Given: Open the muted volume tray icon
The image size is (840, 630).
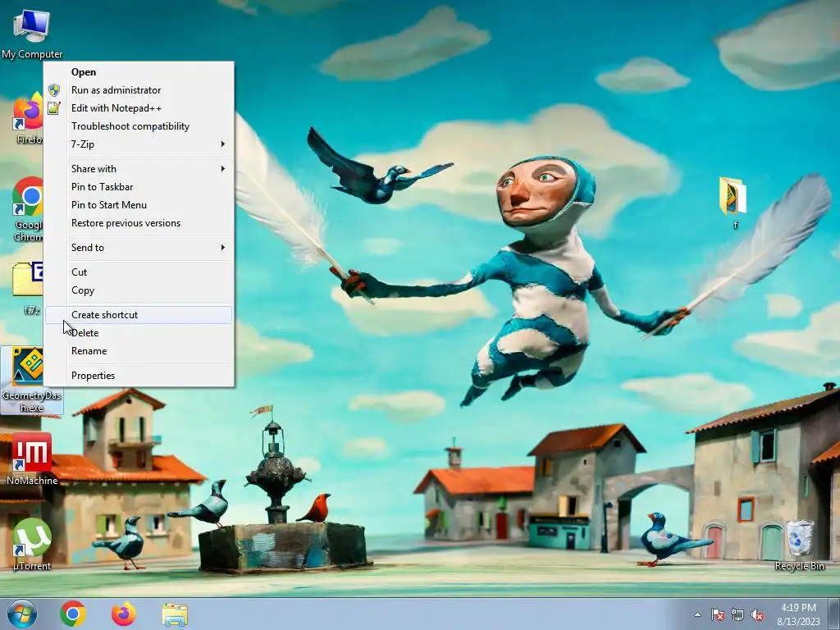Looking at the screenshot, I should 757,614.
